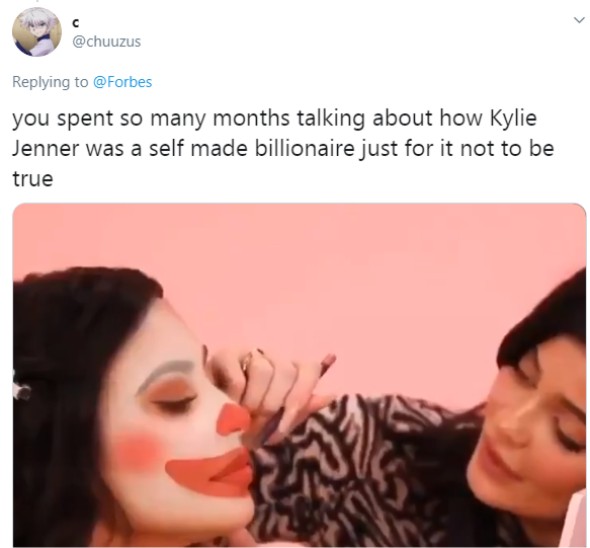The width and height of the screenshot is (590, 548).
Task: Open the tweet options chevron menu
Action: (x=579, y=20)
